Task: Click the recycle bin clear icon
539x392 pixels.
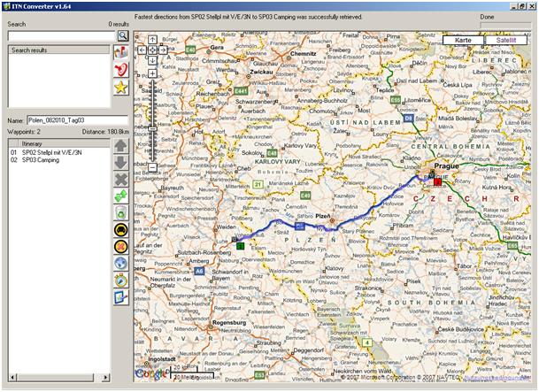Action: click(x=121, y=213)
